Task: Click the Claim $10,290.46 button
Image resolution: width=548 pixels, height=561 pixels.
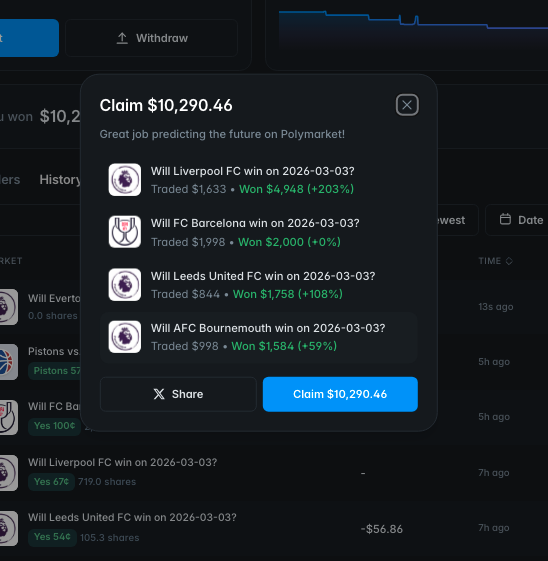Action: point(340,394)
